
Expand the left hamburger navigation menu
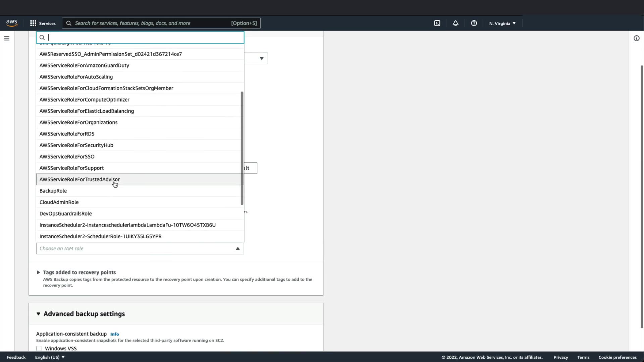7,38
